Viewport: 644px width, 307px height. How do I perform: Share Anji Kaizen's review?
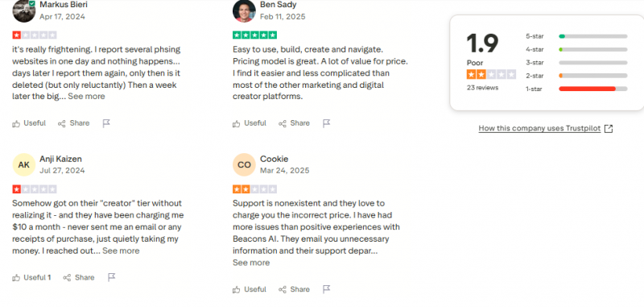(79, 277)
